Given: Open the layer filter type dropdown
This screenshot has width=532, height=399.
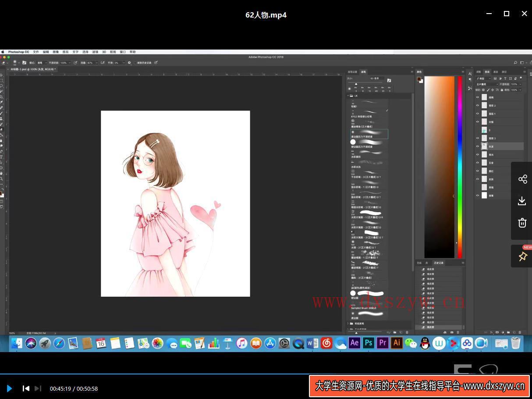Looking at the screenshot, I should click(x=484, y=78).
